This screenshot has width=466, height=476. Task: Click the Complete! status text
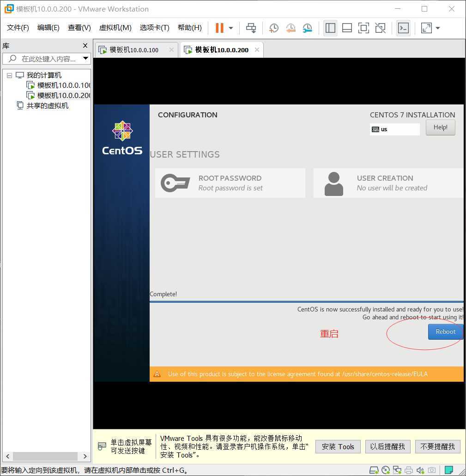click(163, 294)
